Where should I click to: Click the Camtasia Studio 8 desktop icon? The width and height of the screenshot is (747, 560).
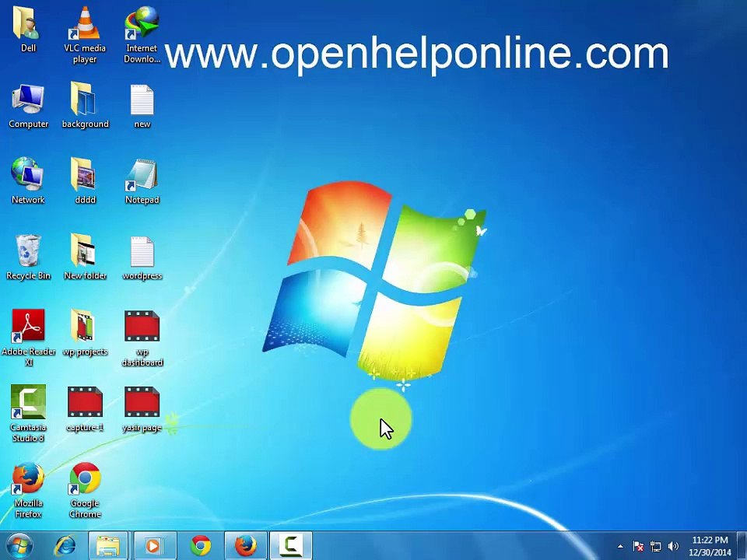click(28, 413)
